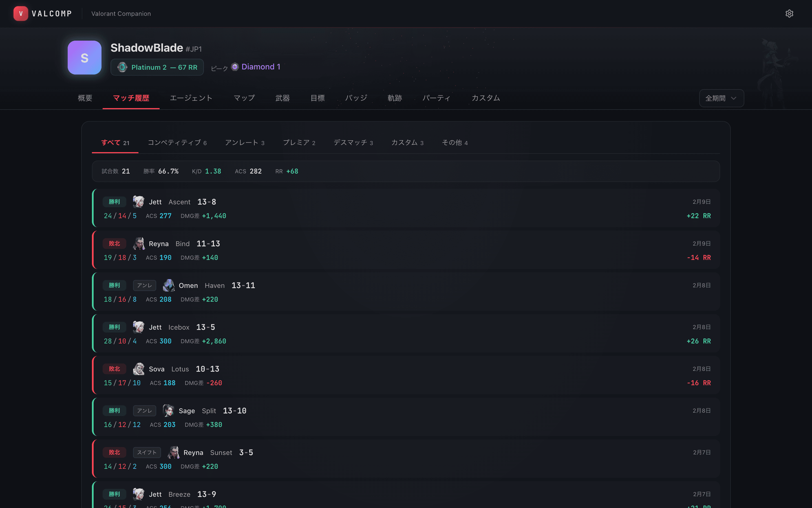Viewport: 812px width, 508px height.
Task: Click the スイフト tag on Sunset match
Action: tap(147, 452)
